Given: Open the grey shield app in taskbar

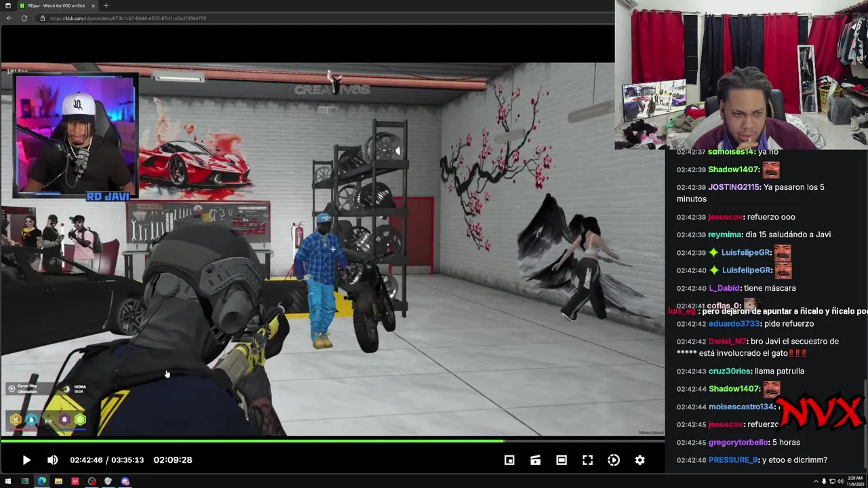Looking at the screenshot, I should pos(108,481).
